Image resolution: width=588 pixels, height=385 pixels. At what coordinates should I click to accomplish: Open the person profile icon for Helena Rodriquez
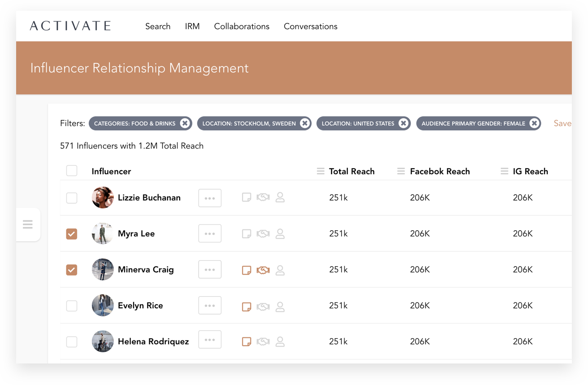click(280, 341)
